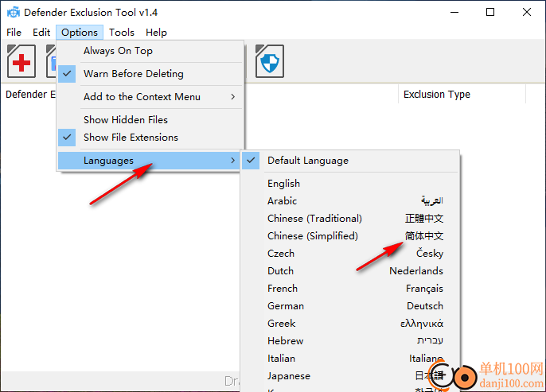The image size is (546, 392).
Task: Choose Arabic language
Action: (x=350, y=200)
